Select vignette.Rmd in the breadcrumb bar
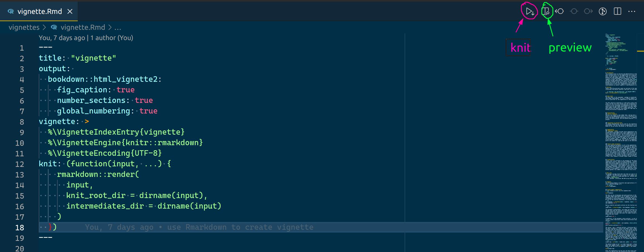Viewport: 644px width, 252px height. (82, 27)
